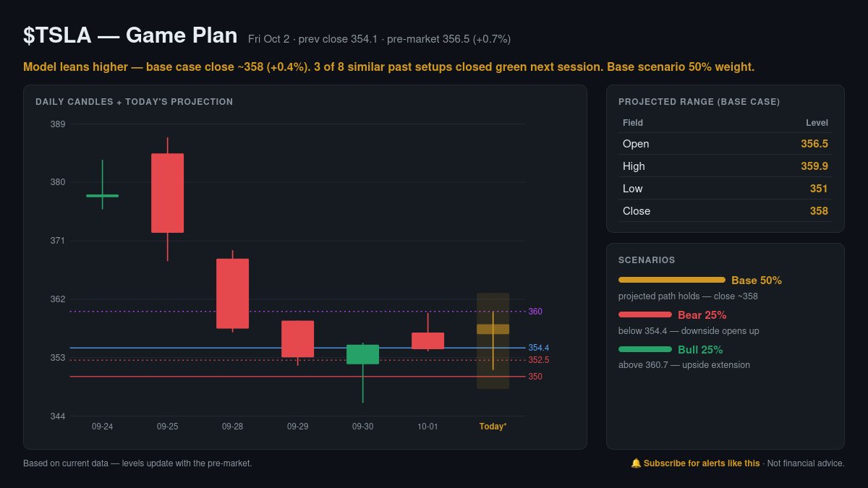Click the 380 price axis label
This screenshot has height=488, width=868.
pyautogui.click(x=57, y=182)
